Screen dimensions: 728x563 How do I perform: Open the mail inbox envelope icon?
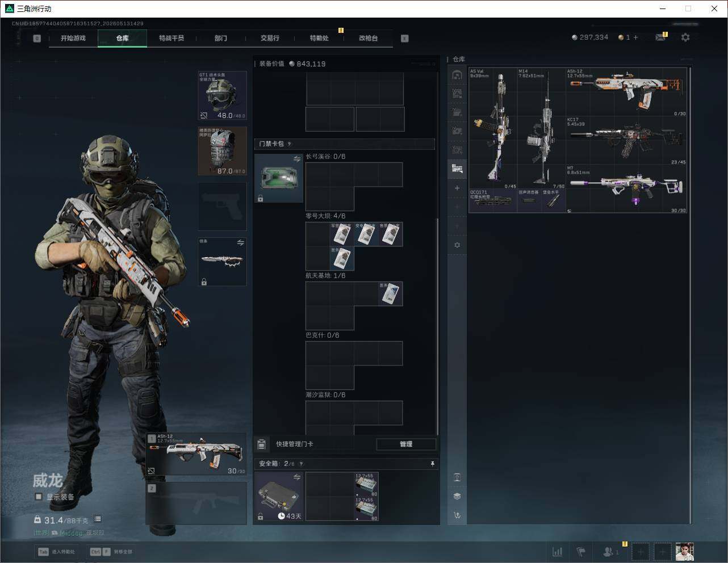tap(660, 37)
